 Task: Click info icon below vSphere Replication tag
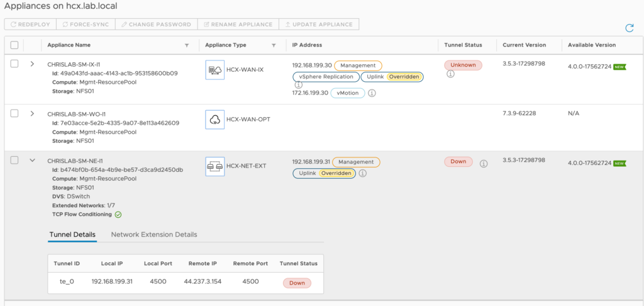298,85
